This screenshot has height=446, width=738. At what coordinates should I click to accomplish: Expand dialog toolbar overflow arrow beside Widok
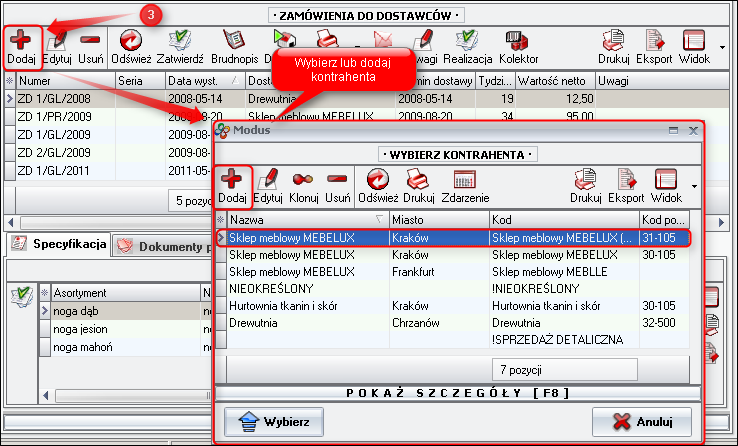(694, 186)
